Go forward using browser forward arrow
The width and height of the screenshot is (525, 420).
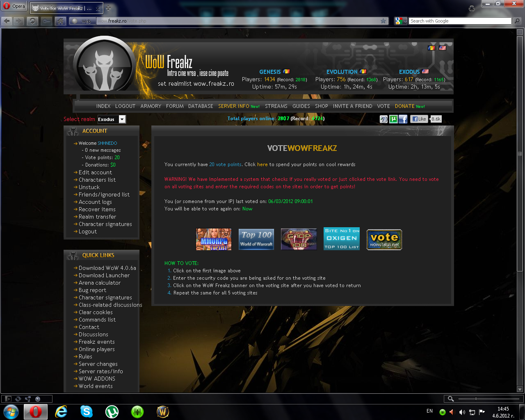click(18, 21)
